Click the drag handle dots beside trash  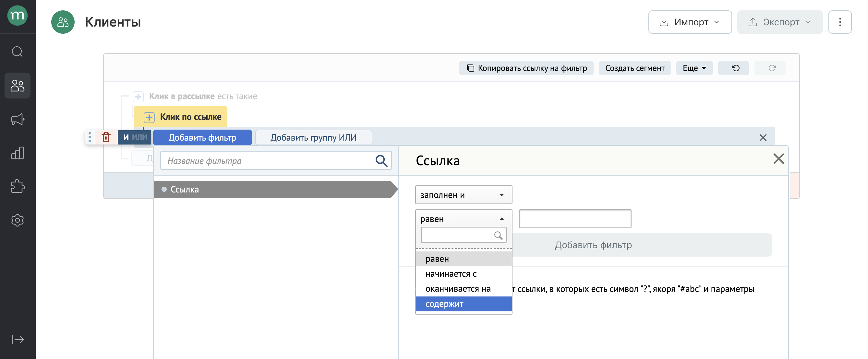point(90,137)
